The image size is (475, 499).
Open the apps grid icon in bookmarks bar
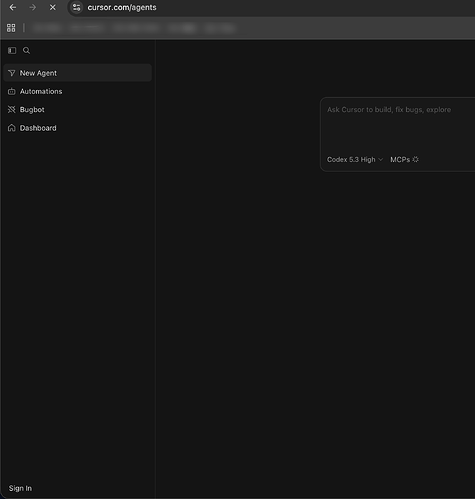11,28
